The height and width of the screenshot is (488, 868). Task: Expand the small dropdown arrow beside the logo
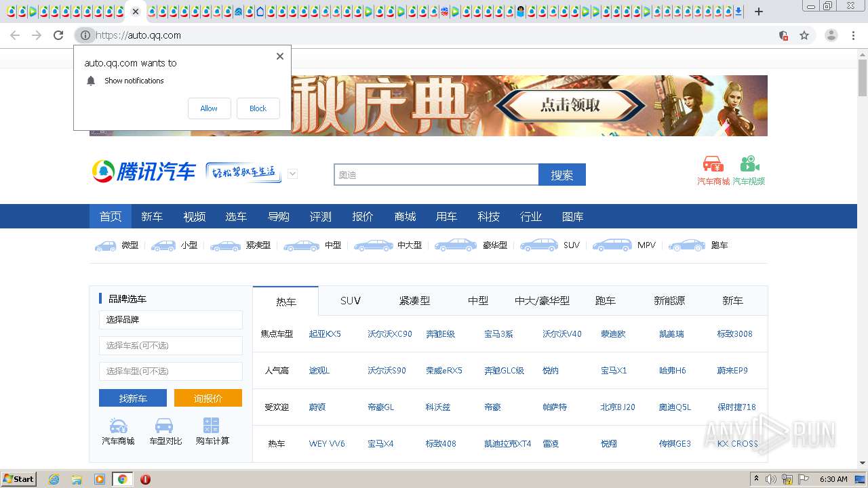coord(292,174)
